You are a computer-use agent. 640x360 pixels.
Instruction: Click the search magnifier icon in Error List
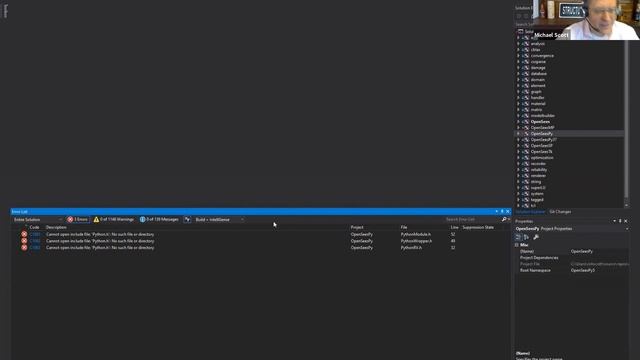[x=504, y=220]
